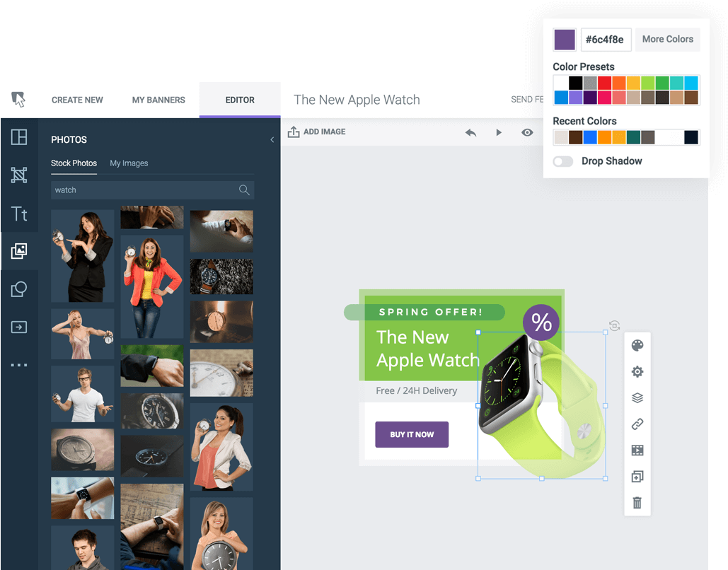This screenshot has width=728, height=570.
Task: Pick the red preset color
Action: (x=604, y=83)
